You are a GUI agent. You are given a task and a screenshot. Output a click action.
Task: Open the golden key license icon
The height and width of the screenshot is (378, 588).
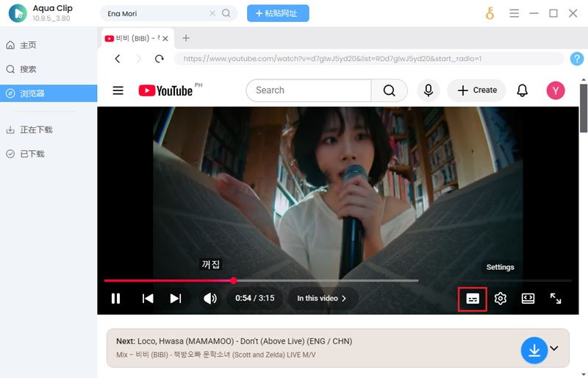(490, 13)
